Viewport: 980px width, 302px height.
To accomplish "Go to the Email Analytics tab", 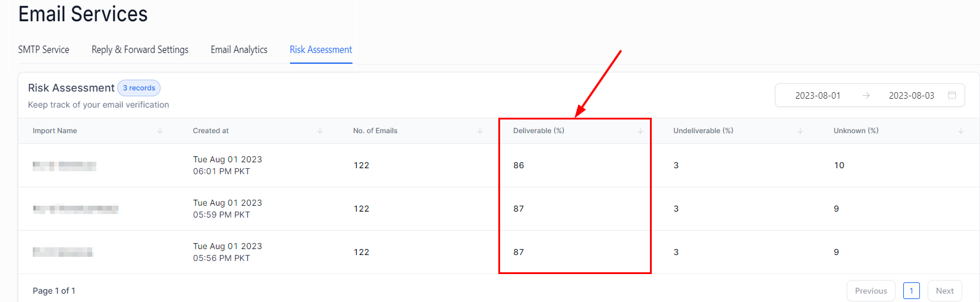I will (x=239, y=50).
